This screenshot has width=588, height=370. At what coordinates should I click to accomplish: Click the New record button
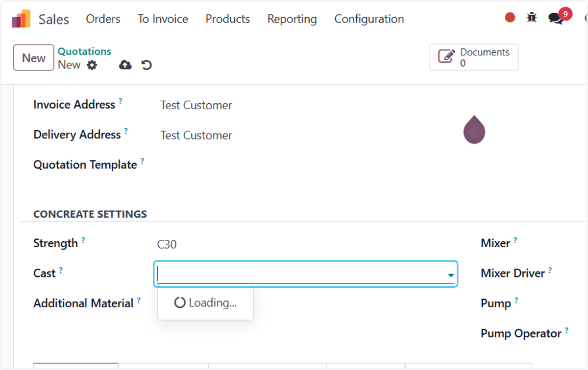pos(33,58)
